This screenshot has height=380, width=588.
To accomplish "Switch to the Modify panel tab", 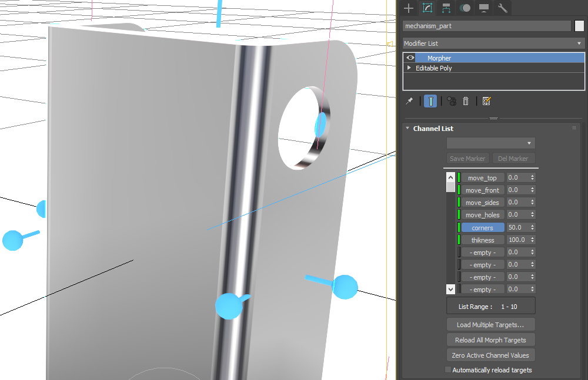I will (x=427, y=8).
